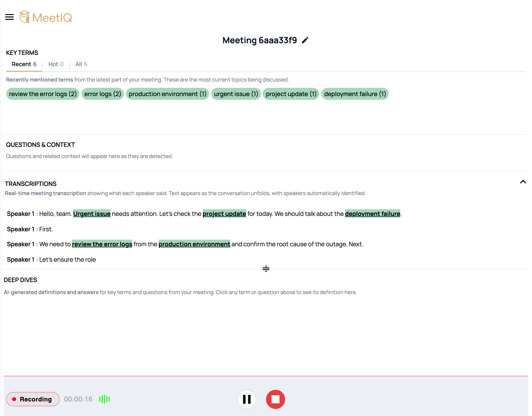
Task: Select the 'urgent issue (1)' term chip
Action: click(236, 94)
